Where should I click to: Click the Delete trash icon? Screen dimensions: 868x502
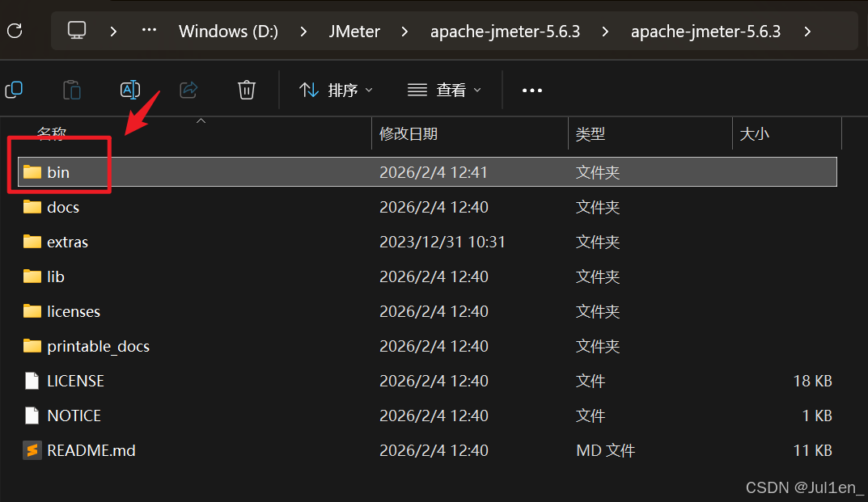click(247, 90)
